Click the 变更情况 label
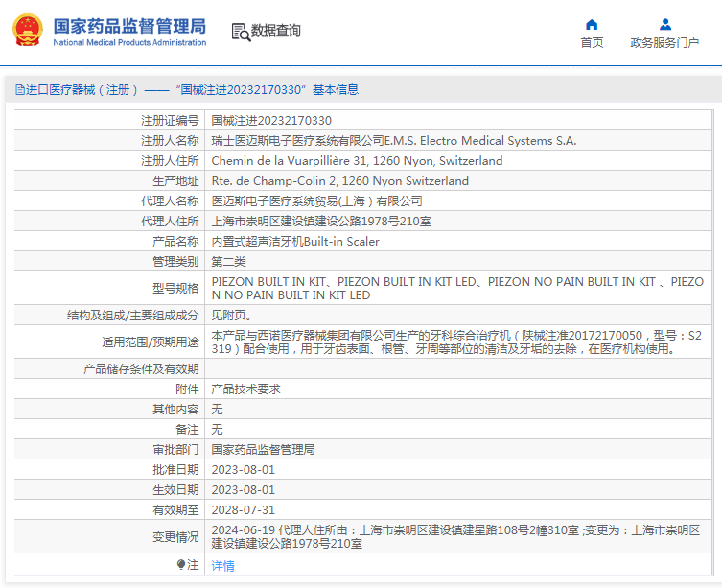Image resolution: width=722 pixels, height=588 pixels. [175, 537]
